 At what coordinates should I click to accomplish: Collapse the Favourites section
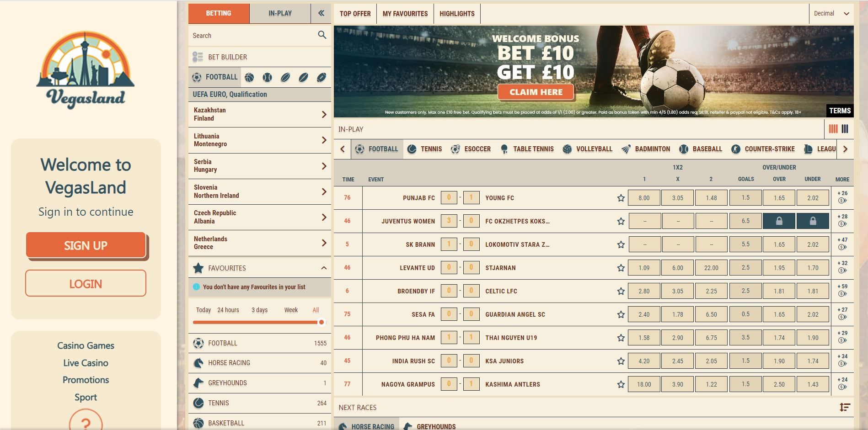pos(324,268)
